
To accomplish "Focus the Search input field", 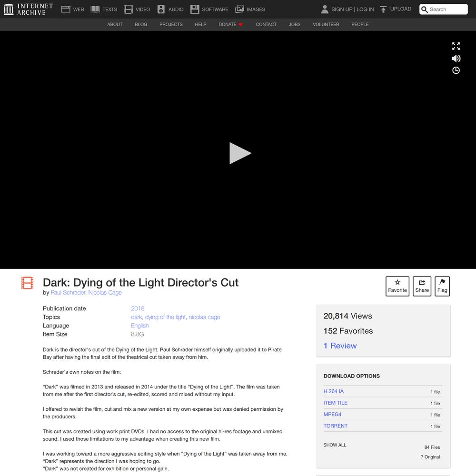I will [x=443, y=10].
